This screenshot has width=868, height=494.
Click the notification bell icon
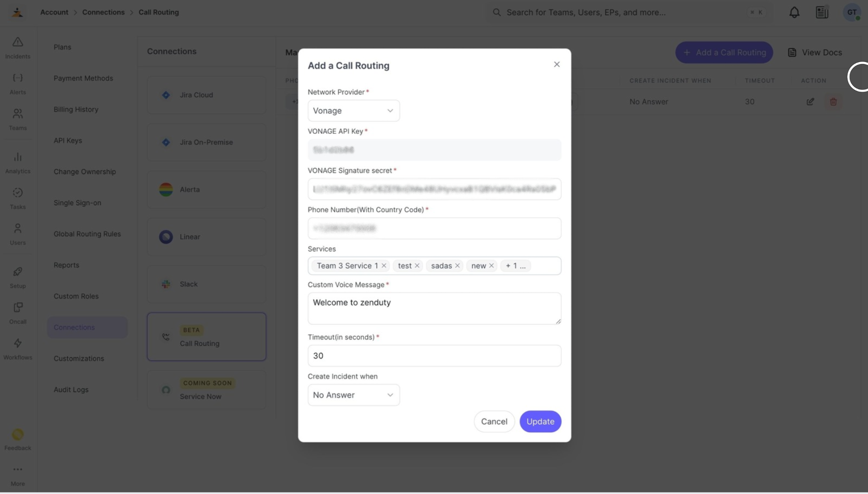click(794, 13)
